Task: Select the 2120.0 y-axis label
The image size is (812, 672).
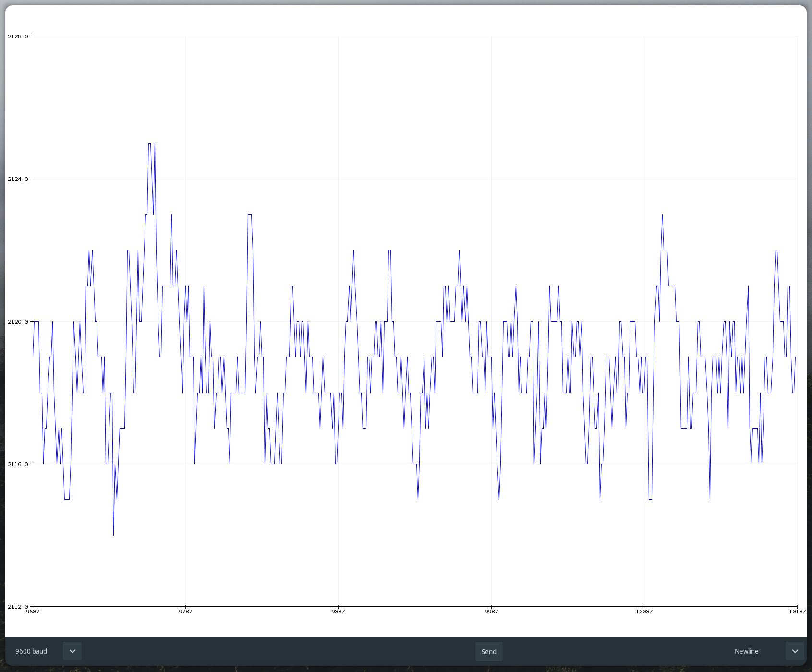Action: click(18, 322)
